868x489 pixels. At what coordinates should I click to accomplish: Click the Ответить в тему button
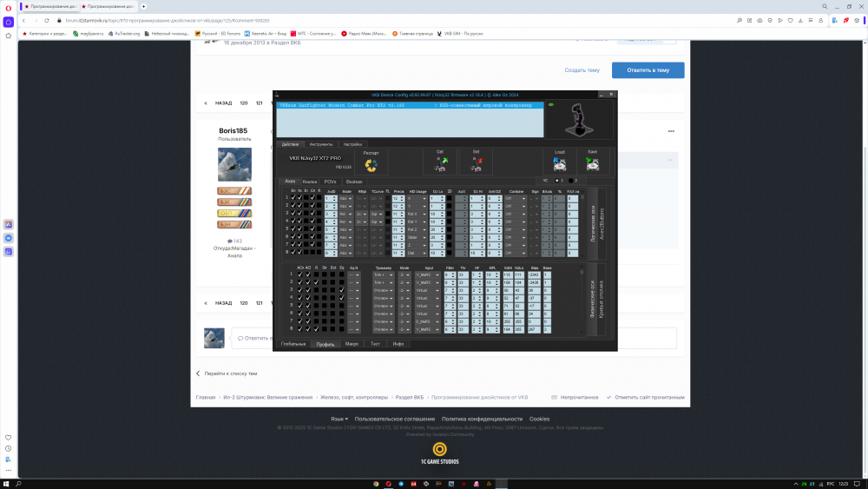coord(648,70)
